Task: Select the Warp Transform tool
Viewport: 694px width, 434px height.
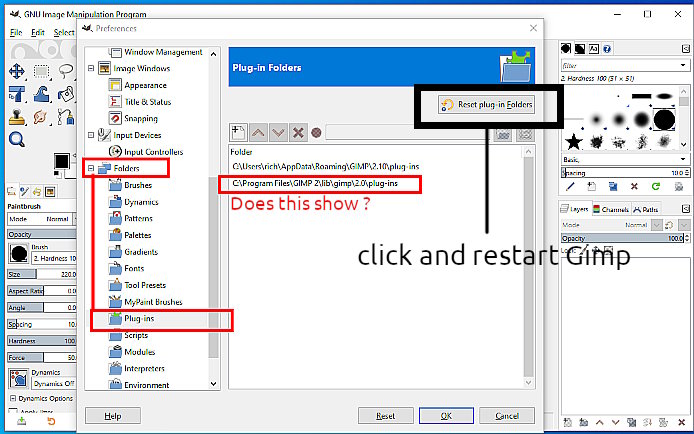Action: 42,94
